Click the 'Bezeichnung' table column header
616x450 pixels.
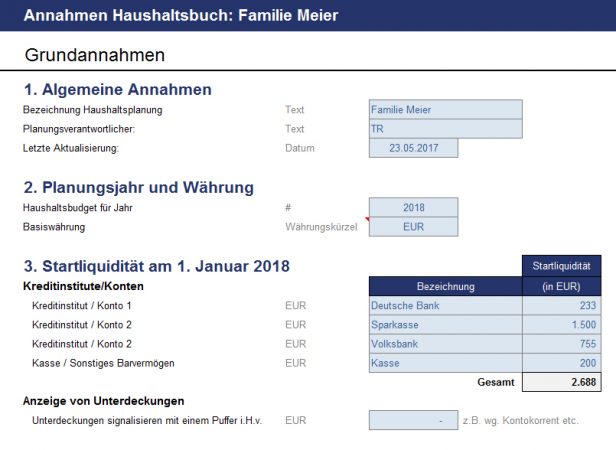[445, 286]
